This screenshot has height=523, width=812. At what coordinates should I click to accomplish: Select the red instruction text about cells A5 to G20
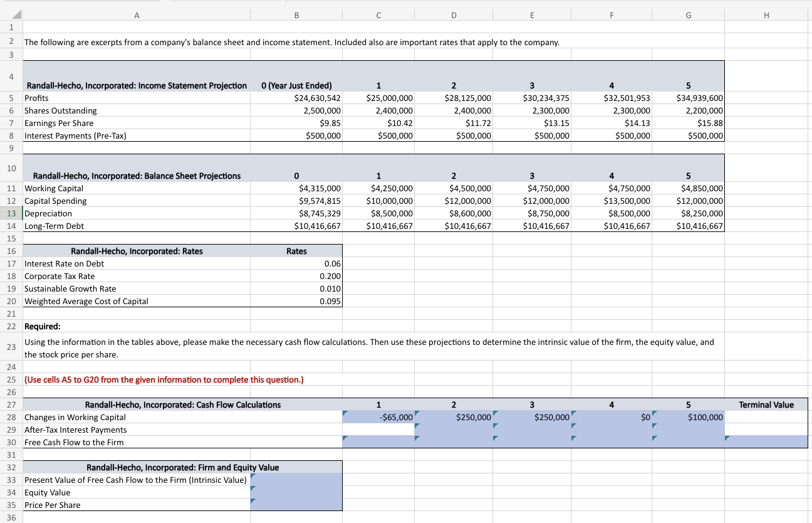pos(163,379)
